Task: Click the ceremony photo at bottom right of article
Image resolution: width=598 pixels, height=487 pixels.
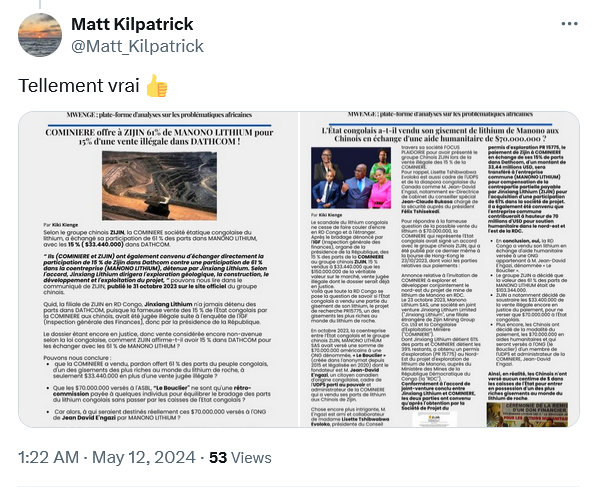Action: tap(527, 414)
